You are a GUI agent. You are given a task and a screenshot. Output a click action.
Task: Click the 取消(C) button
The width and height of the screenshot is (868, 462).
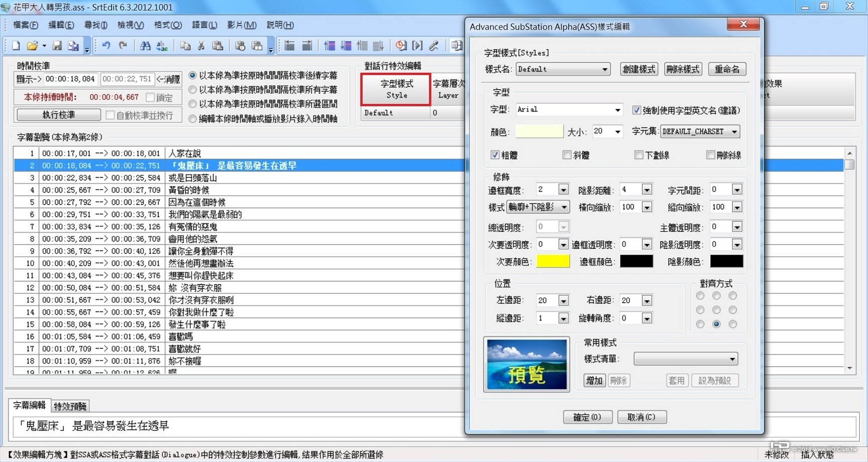642,417
